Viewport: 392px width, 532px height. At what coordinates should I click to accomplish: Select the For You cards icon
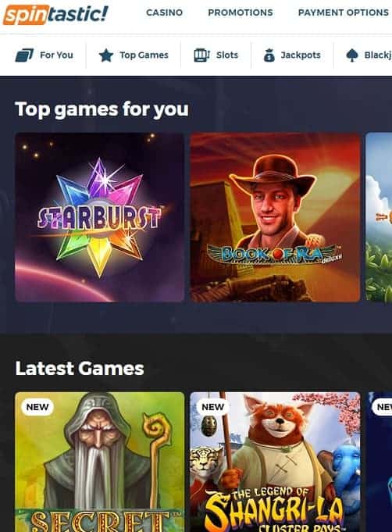click(24, 55)
